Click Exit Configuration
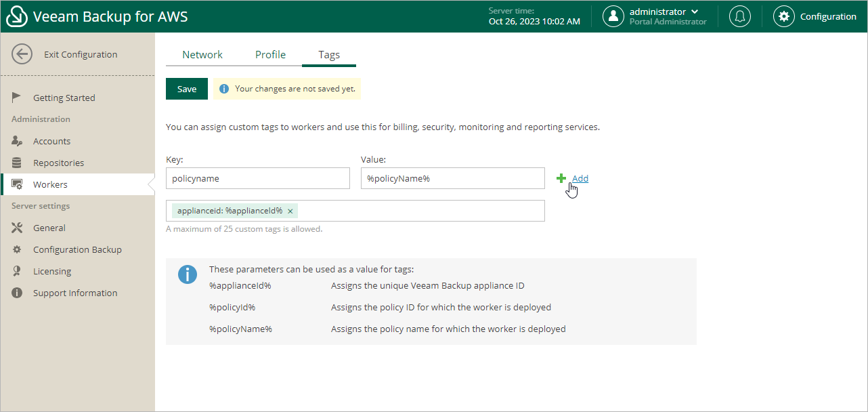The image size is (868, 412). click(81, 54)
